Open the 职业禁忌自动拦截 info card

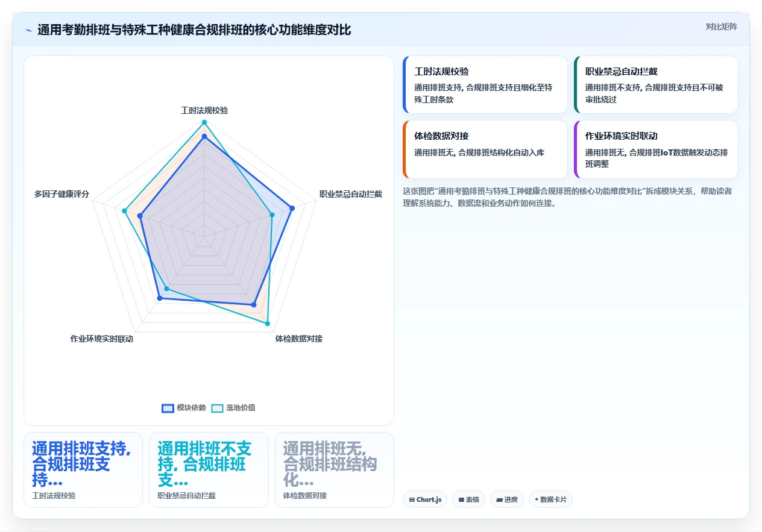(x=656, y=85)
